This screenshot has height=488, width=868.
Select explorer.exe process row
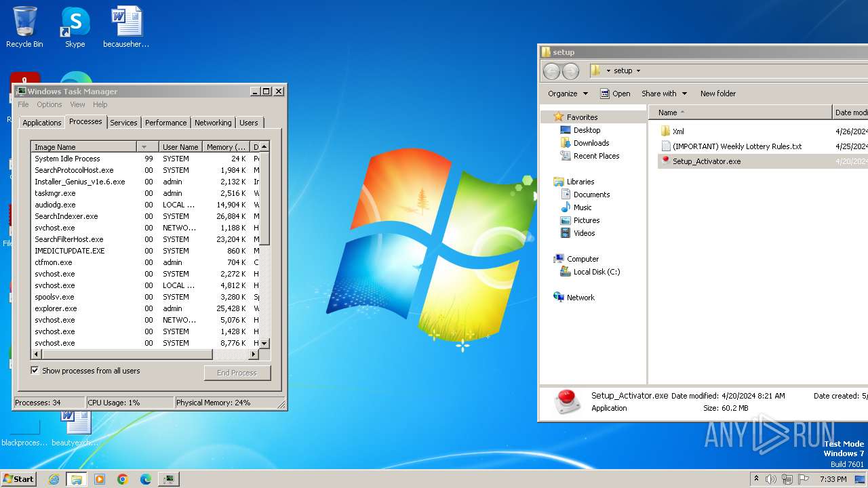click(145, 308)
